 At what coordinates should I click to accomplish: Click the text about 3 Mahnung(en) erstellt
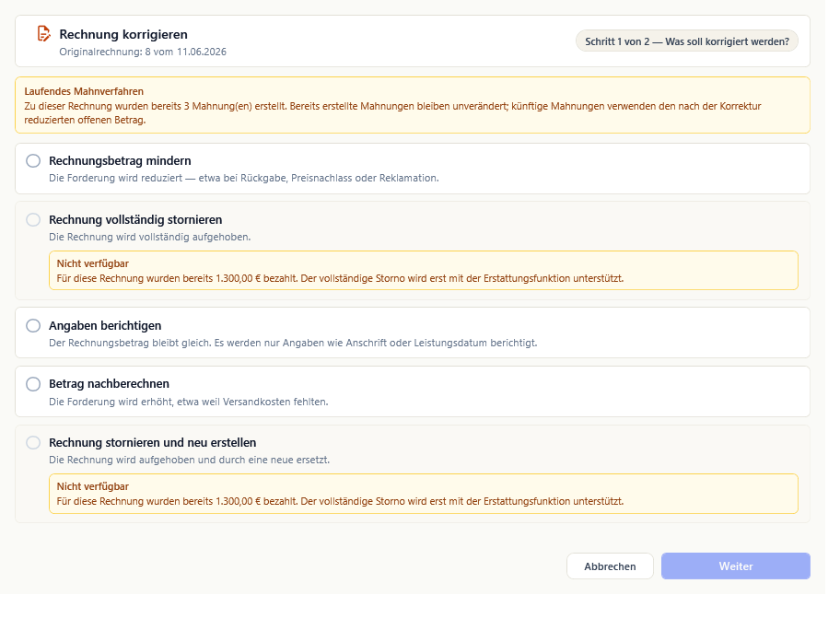[392, 113]
